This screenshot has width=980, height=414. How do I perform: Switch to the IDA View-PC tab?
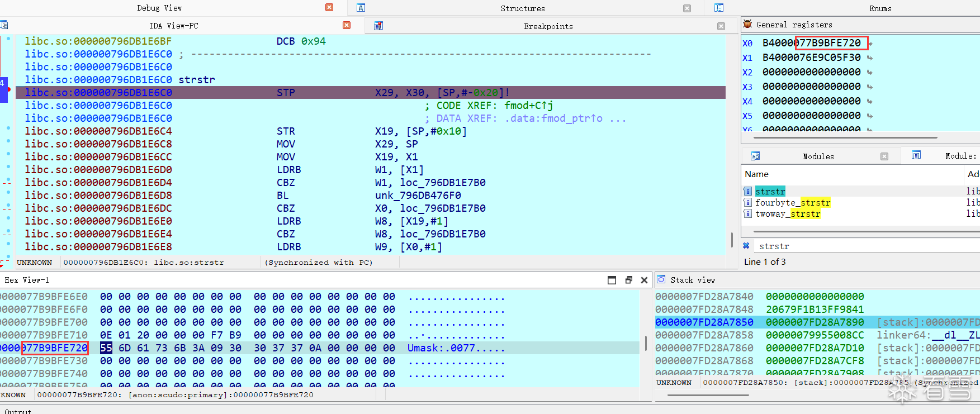pyautogui.click(x=174, y=26)
